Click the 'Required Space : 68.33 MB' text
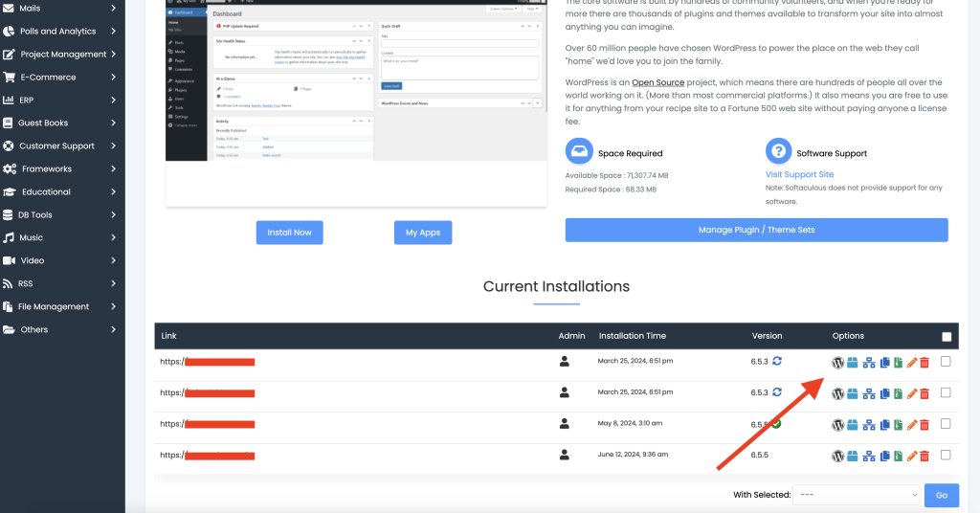Viewport: 980px width, 513px height. [611, 190]
